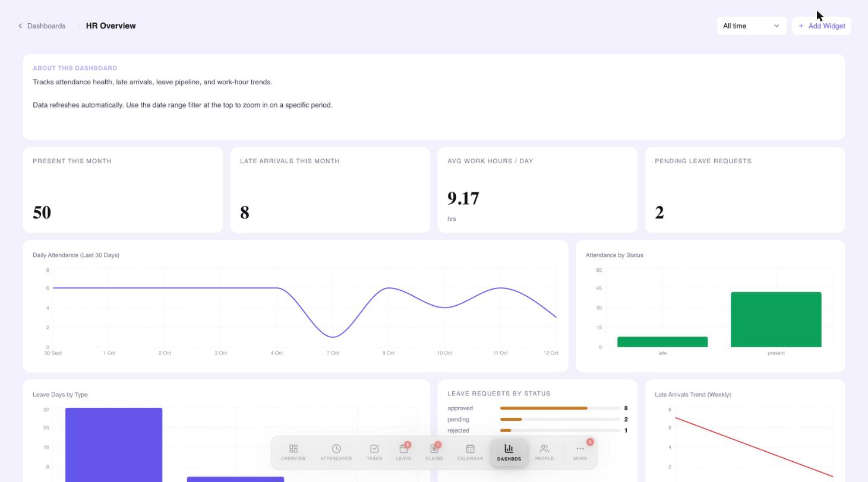Screen dimensions: 868x482
Task: Open the Late Arrivals This Month card
Action: (x=330, y=190)
